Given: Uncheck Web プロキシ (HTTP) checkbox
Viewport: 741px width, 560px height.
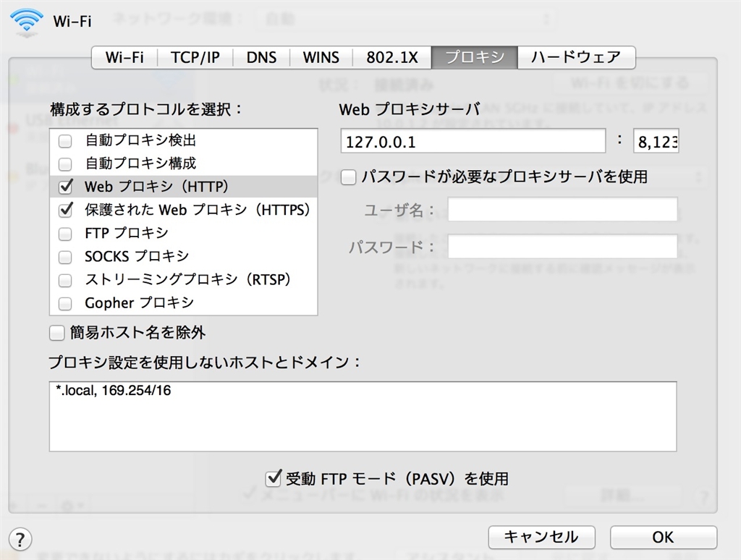Looking at the screenshot, I should click(65, 187).
